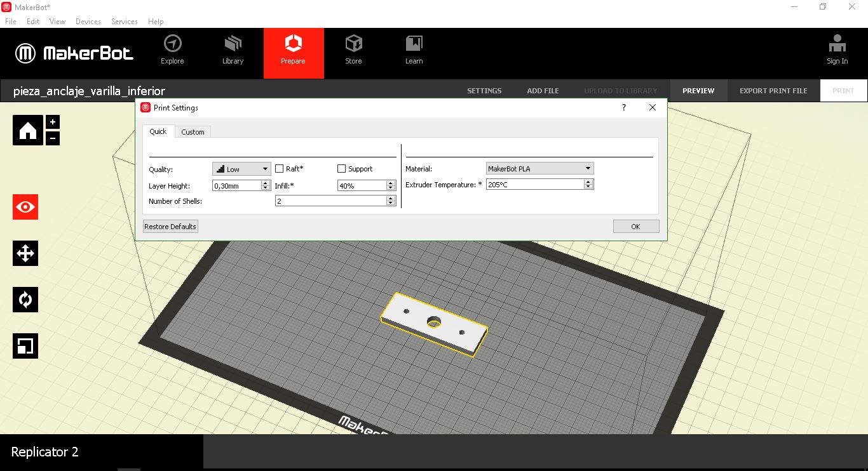Image resolution: width=868 pixels, height=471 pixels.
Task: Click the Sign In icon
Action: pos(837,50)
